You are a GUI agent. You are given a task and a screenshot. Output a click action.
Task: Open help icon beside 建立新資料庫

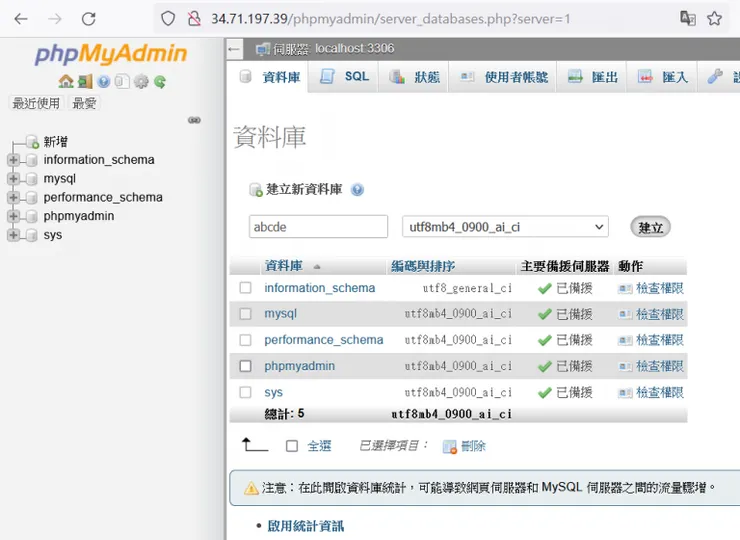click(357, 190)
